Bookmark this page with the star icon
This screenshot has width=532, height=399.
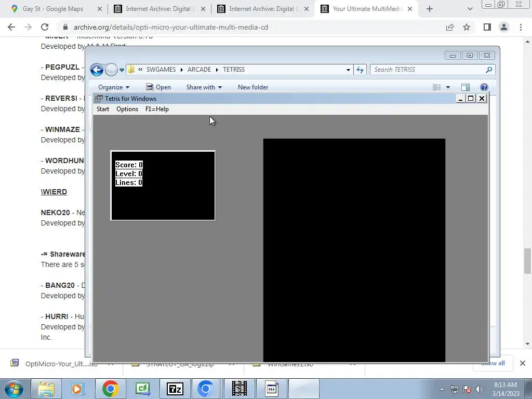[467, 27]
